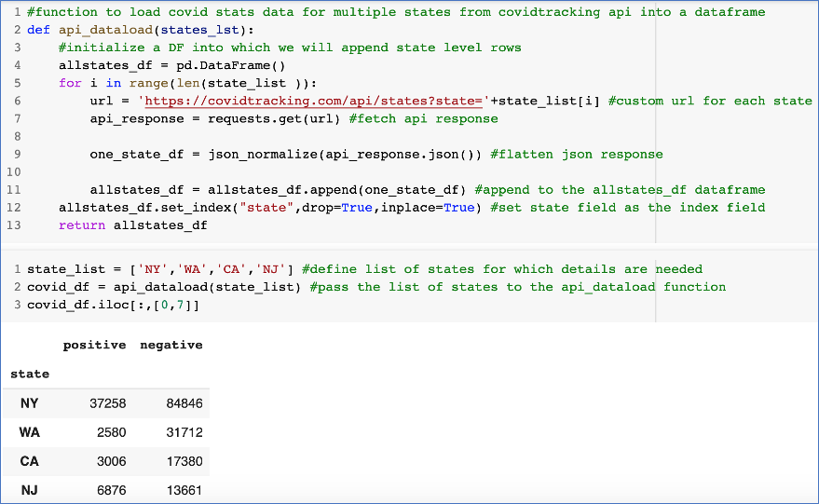
Task: Select the NY row label
Action: click(x=29, y=403)
